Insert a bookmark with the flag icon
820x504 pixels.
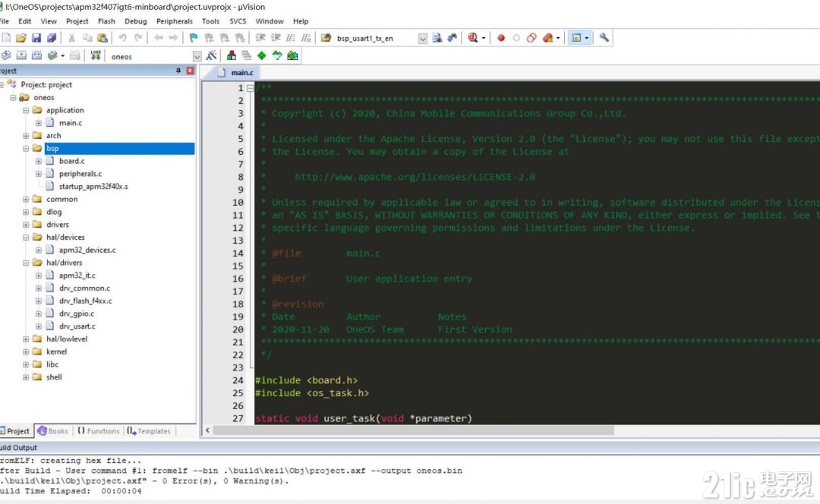pos(194,38)
